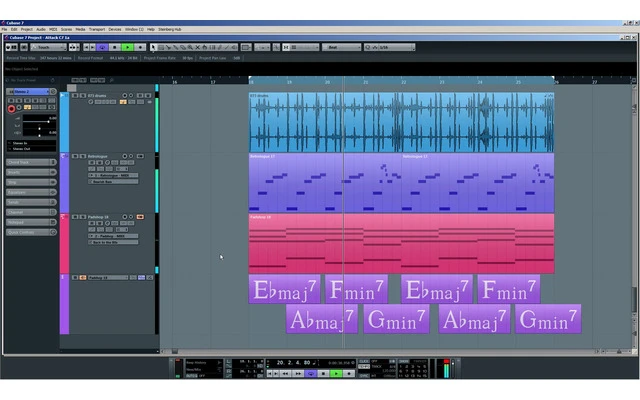640x400 pixels.
Task: Adjust the Inspector pan slider
Action: point(40,127)
